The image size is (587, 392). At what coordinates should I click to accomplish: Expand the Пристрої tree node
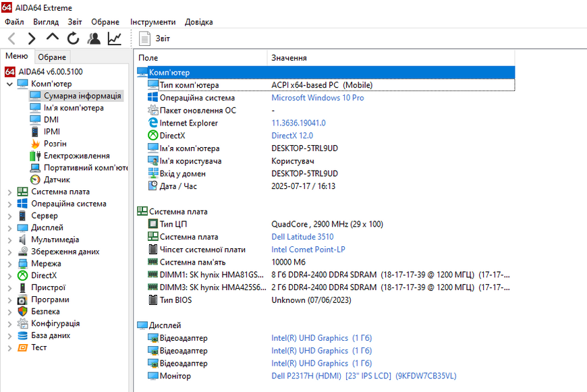pyautogui.click(x=9, y=288)
